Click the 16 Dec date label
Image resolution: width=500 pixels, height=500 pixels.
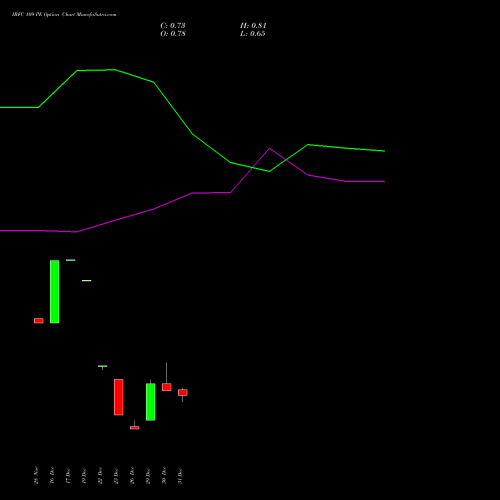coord(52,475)
